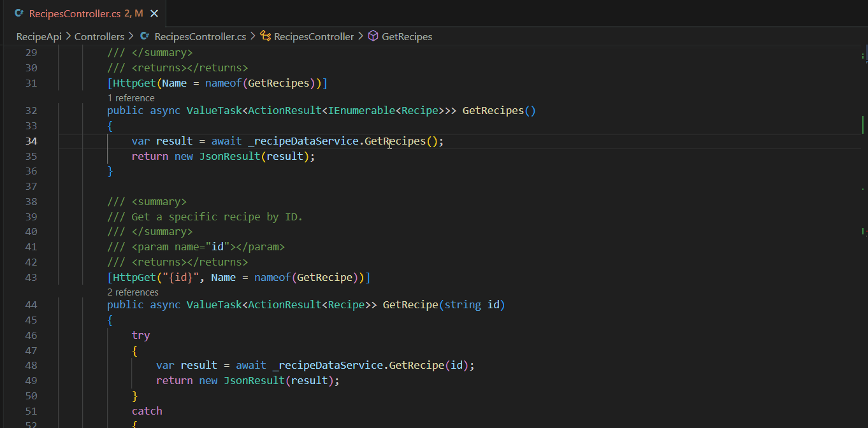The width and height of the screenshot is (868, 428).
Task: Click the chevron right after RecipeApi breadcrumb
Action: coord(68,36)
